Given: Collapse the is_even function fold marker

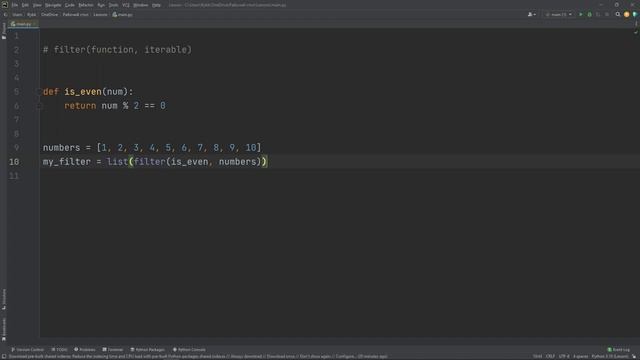Looking at the screenshot, I should (x=40, y=92).
